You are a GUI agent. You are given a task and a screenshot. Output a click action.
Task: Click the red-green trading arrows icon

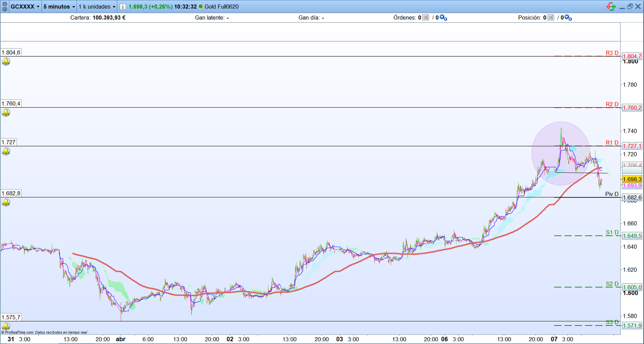point(611,7)
